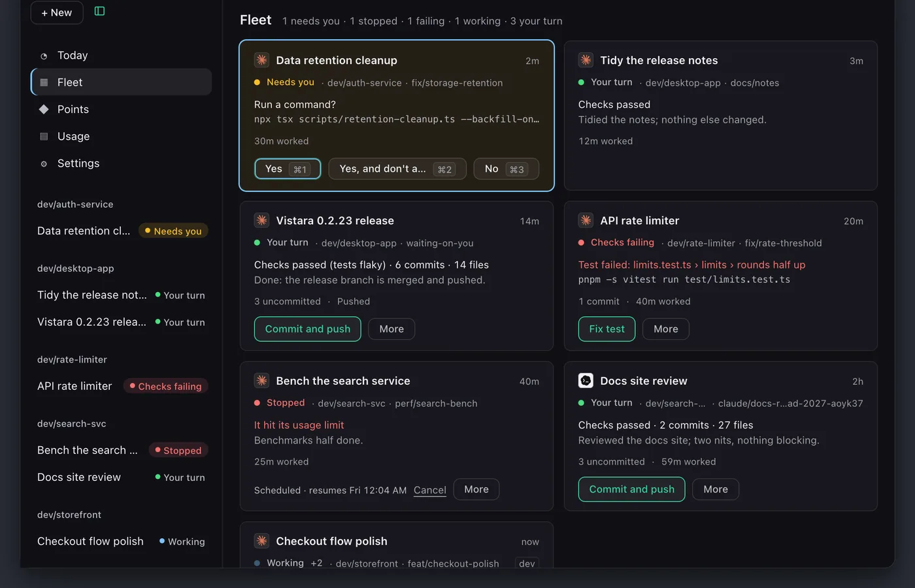Commit and push Vistara 0.2.23 release
The width and height of the screenshot is (915, 588).
(x=307, y=329)
